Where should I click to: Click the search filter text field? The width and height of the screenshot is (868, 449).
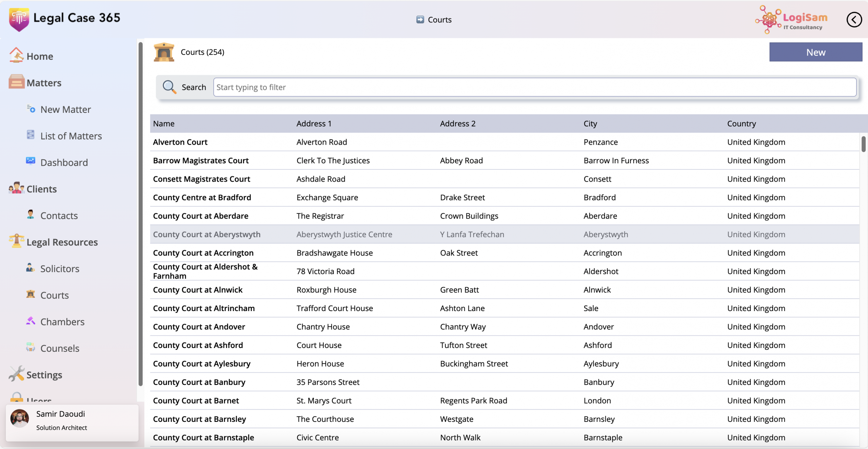534,87
